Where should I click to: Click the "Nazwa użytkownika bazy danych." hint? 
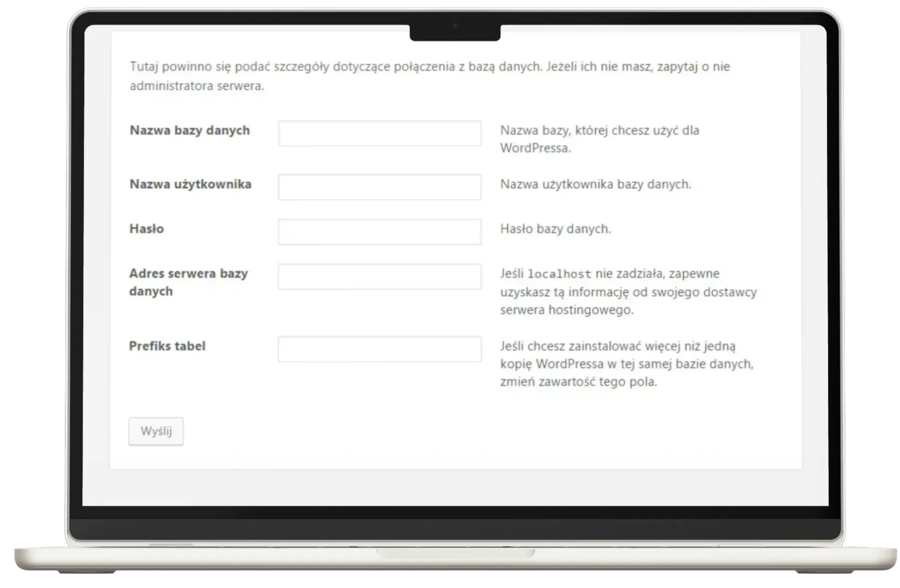click(595, 184)
